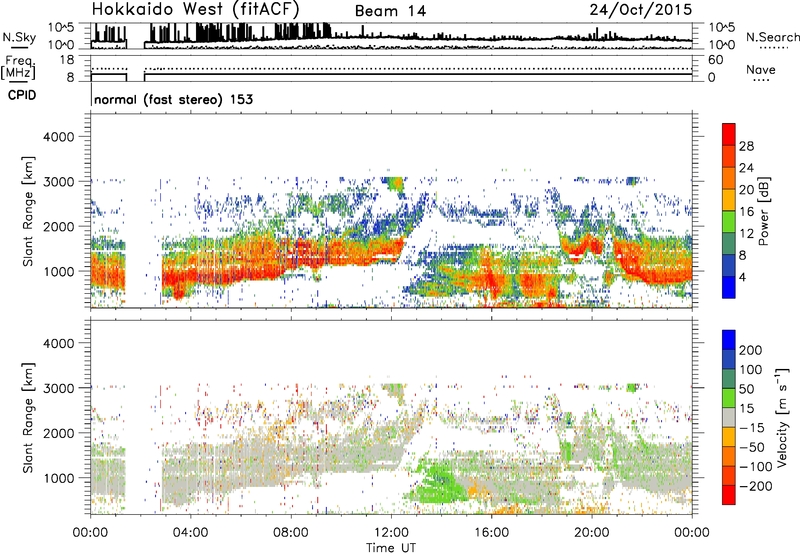The width and height of the screenshot is (800, 554).
Task: Click the '200' velocity scale value
Action: point(751,350)
